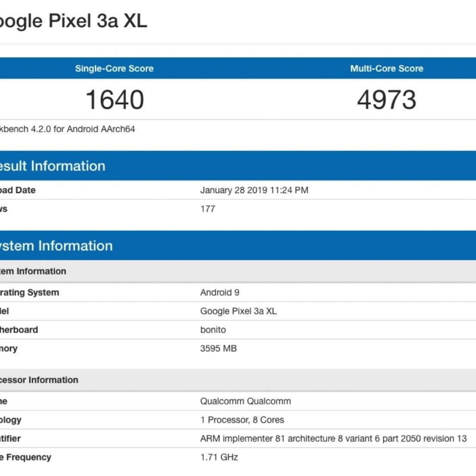Select the single-core score value 1640

[x=115, y=100]
